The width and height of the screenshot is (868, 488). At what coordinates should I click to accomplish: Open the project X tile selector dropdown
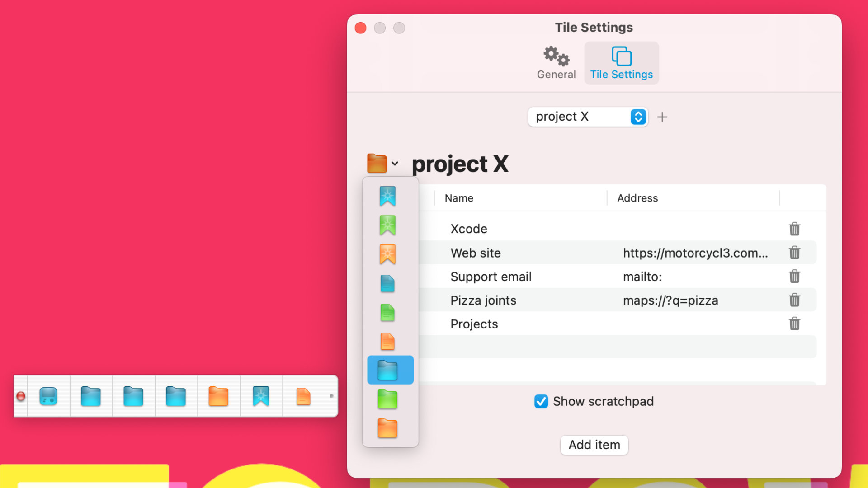(x=588, y=117)
